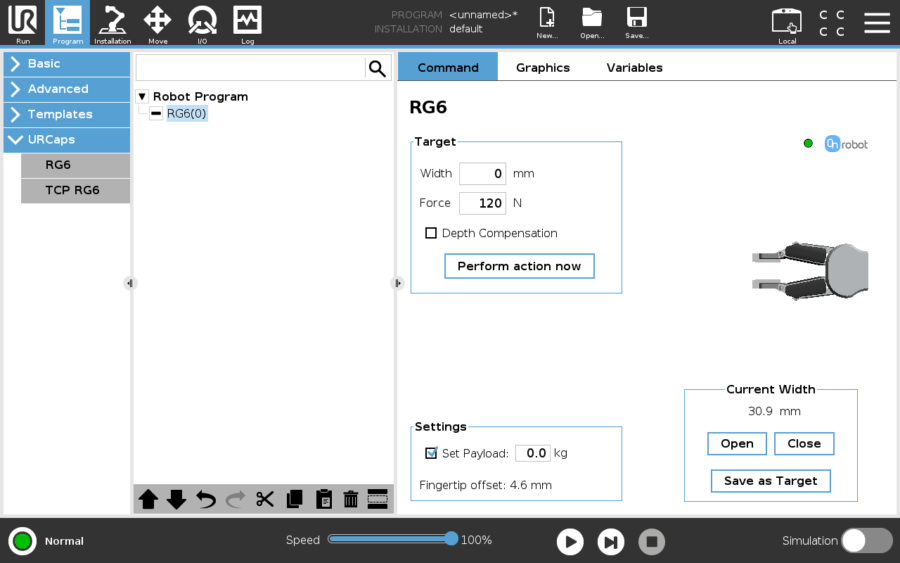Switch to the Command tab
900x563 pixels.
point(448,67)
